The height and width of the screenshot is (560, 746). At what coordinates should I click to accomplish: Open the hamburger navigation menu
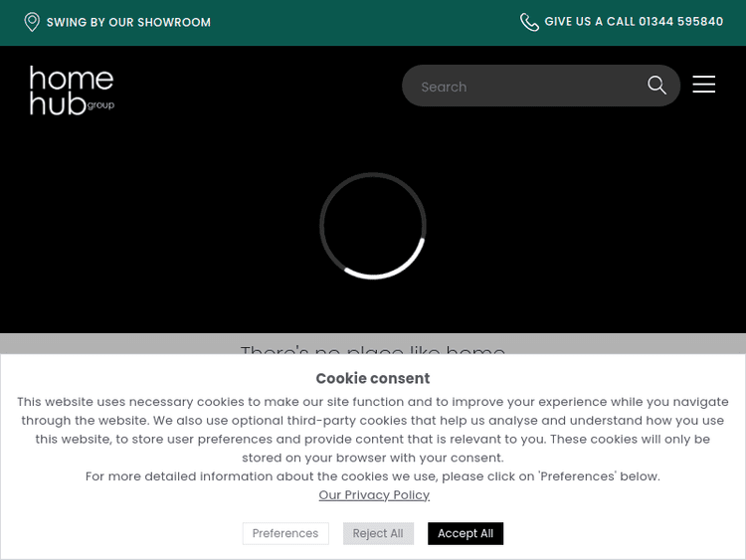click(704, 85)
